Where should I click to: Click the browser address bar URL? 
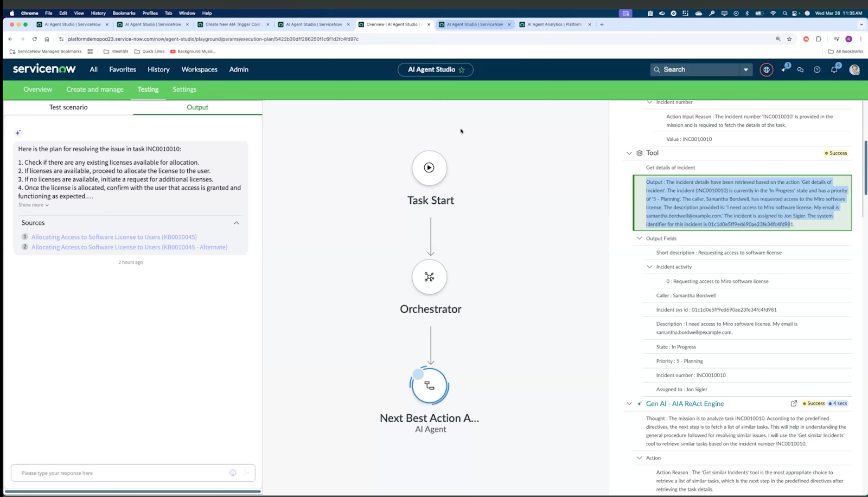pos(213,39)
